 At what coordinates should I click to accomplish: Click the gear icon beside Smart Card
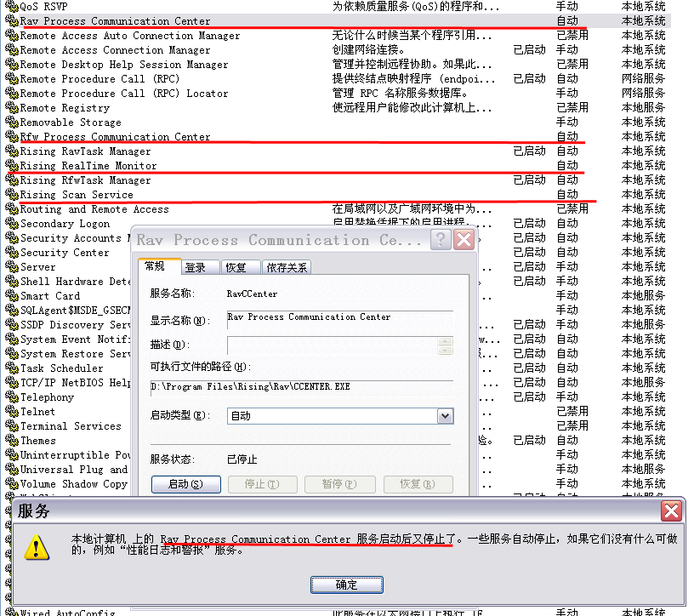[x=12, y=296]
